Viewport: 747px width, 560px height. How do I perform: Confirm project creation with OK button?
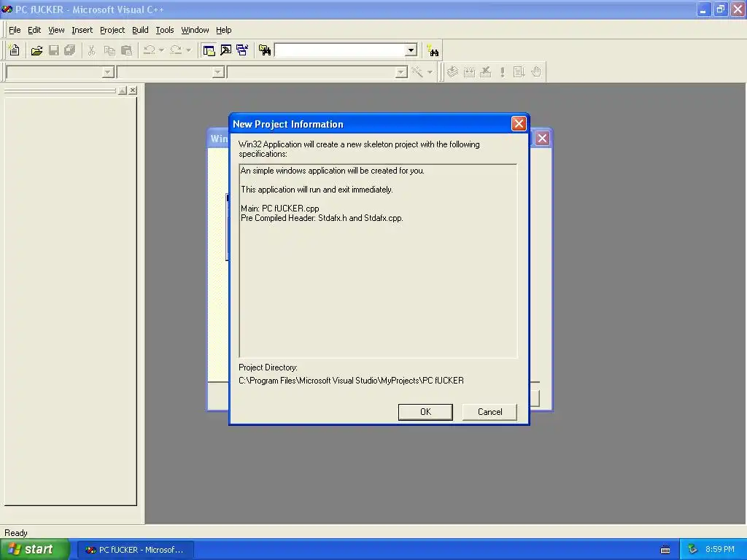click(425, 412)
